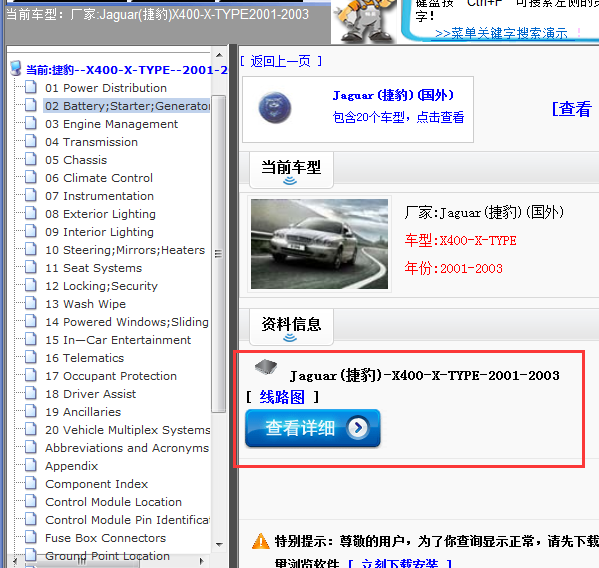
Task: Select 15 In-Car Entertainment entry
Action: [x=118, y=340]
